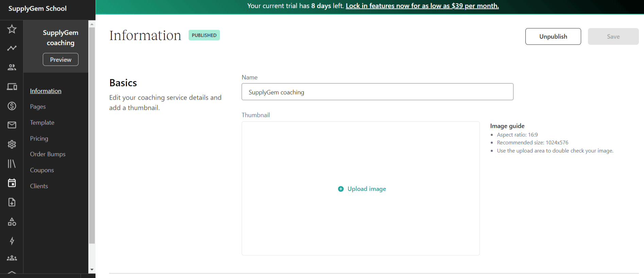Click the thumbnail upload area
Screen dimensions: 644x278
coord(361,188)
